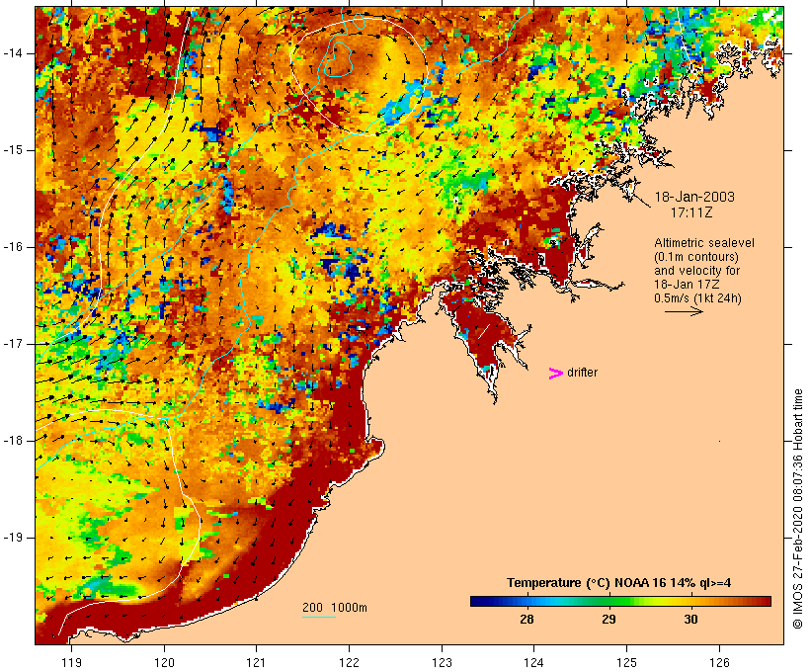Click the 0.5m/s velocity scale arrow

[x=684, y=311]
